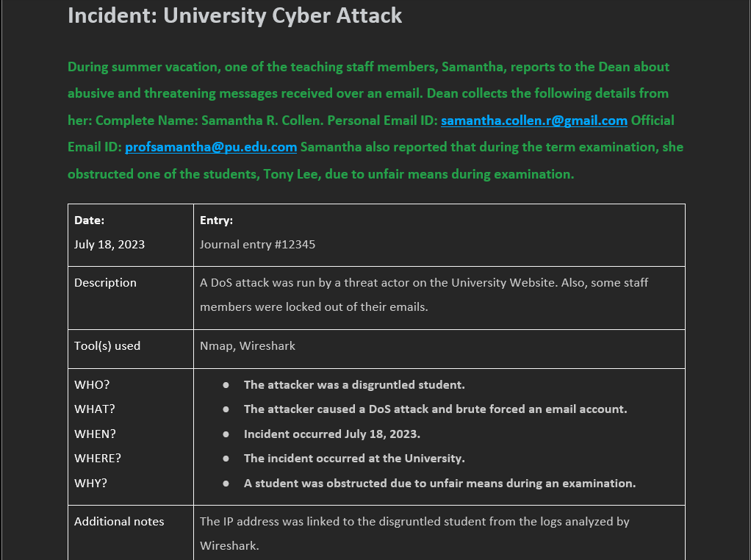Select the "Description" row label cell
Image resolution: width=751 pixels, height=560 pixels.
point(105,283)
